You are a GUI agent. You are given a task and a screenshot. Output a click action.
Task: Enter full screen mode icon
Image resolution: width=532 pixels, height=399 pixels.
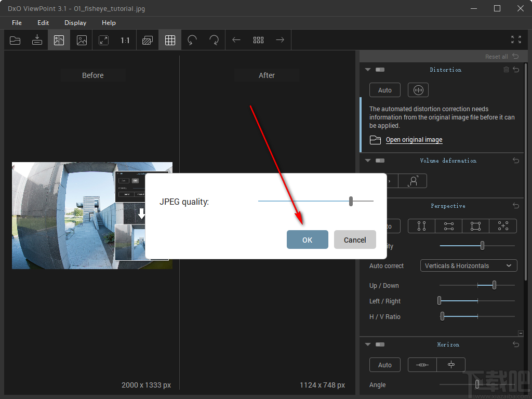(x=515, y=39)
